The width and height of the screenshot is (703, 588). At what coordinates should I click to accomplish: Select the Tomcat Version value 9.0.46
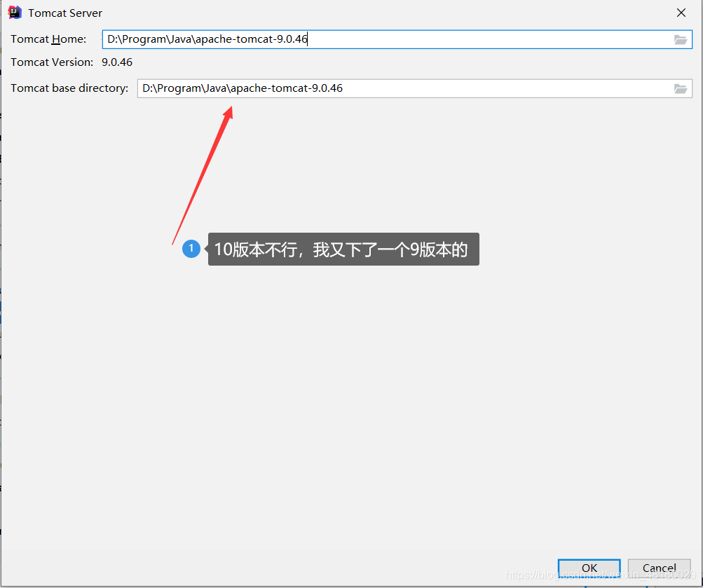[117, 62]
